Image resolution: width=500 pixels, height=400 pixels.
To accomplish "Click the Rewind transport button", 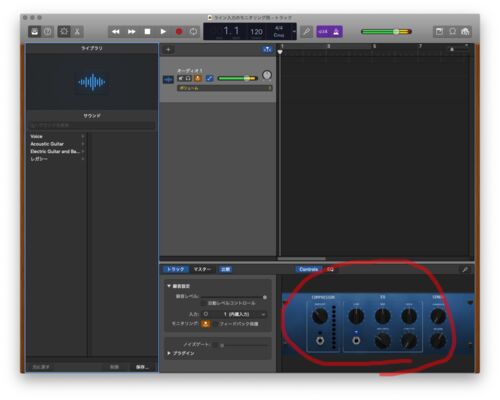I will 116,32.
